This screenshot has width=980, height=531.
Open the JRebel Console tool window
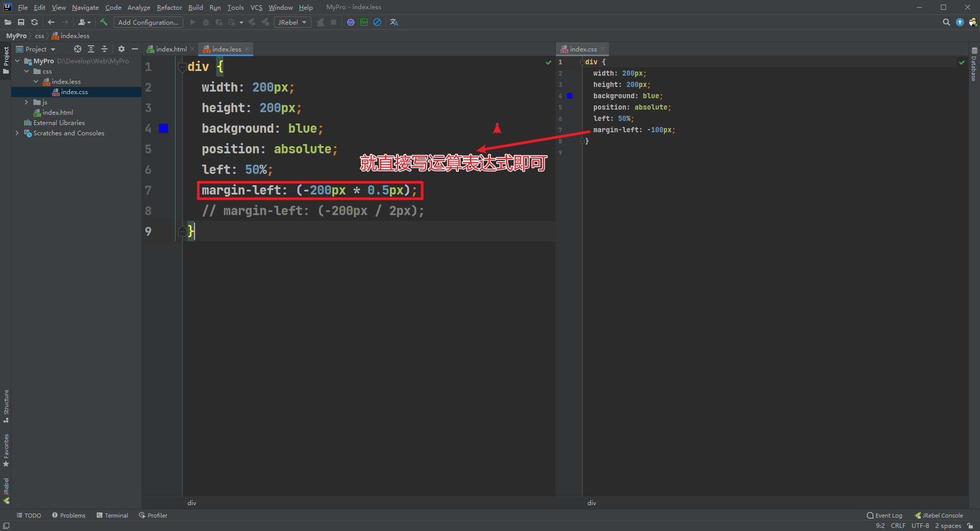(x=939, y=515)
